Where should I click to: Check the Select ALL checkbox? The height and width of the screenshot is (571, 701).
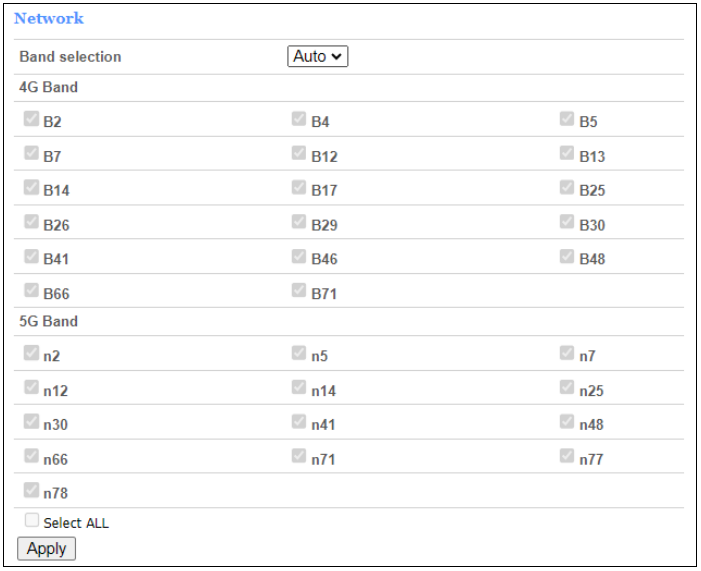pyautogui.click(x=32, y=521)
